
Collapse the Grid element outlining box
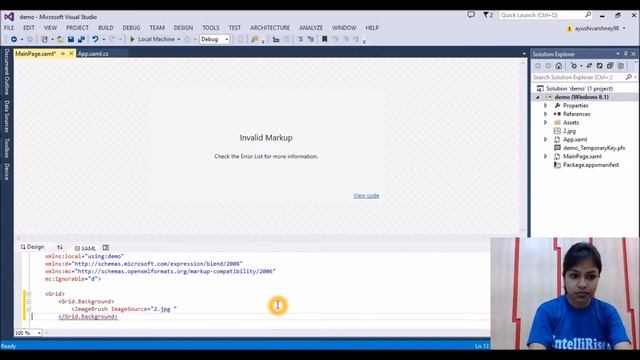[x=29, y=294]
